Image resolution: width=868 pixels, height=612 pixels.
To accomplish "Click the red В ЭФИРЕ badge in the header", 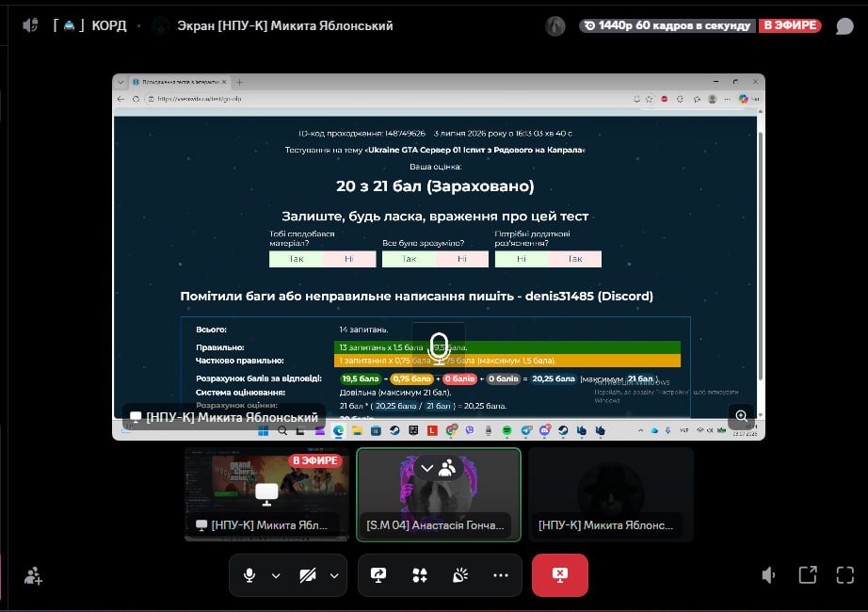I will (790, 25).
